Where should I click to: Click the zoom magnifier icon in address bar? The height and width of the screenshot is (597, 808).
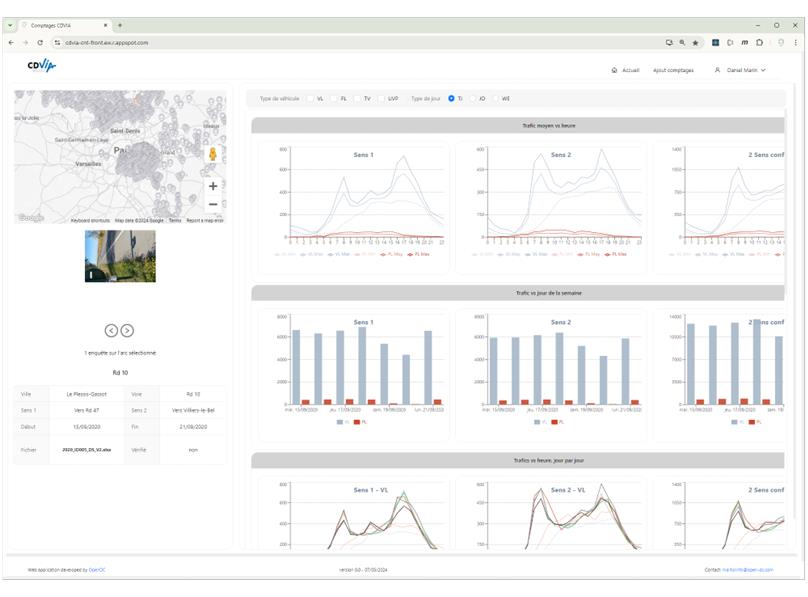click(682, 43)
